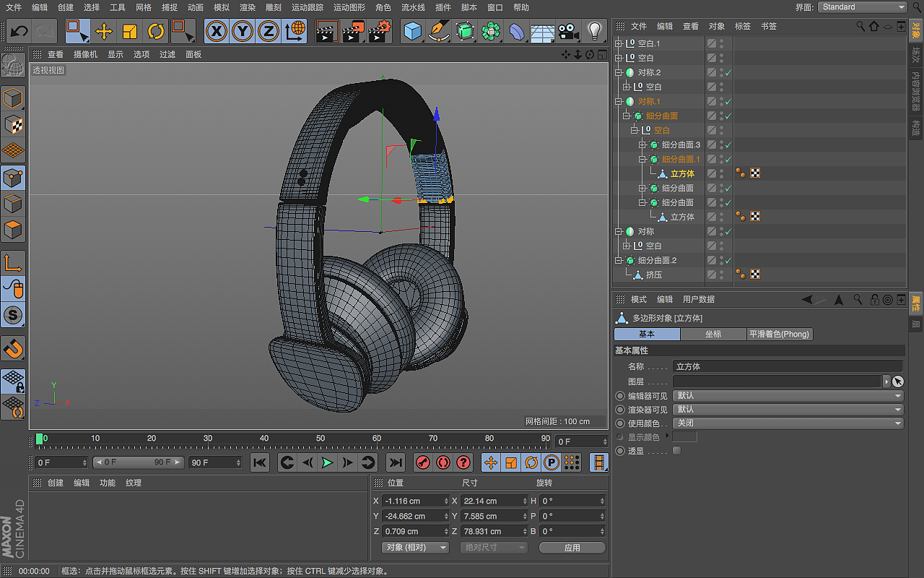
Task: Switch to the 坐标 tab
Action: [712, 335]
